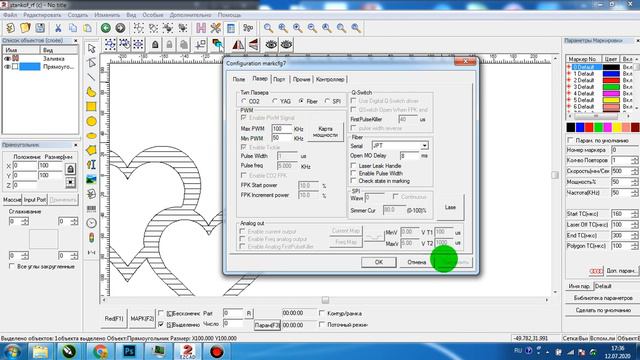This screenshot has height=360, width=640.
Task: Tick Check state in marking
Action: [354, 180]
